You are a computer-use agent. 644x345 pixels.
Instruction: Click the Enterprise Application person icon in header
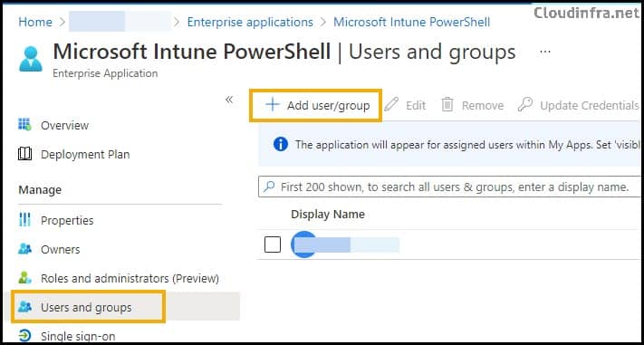tap(31, 59)
